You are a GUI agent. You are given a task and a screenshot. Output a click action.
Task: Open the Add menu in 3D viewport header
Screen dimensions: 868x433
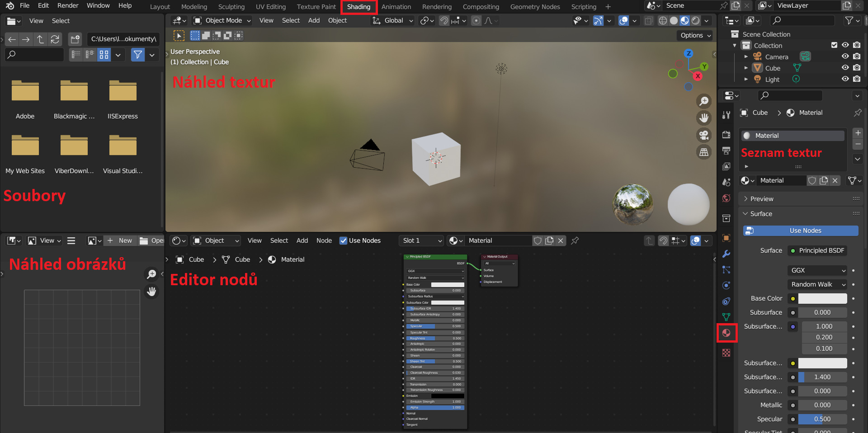tap(314, 20)
